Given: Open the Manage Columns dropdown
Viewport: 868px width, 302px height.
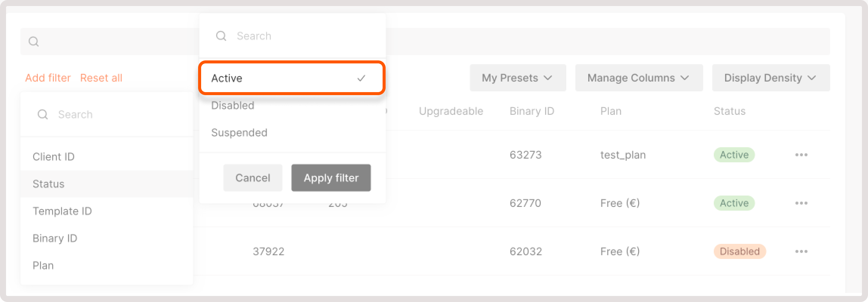Looking at the screenshot, I should pos(639,78).
